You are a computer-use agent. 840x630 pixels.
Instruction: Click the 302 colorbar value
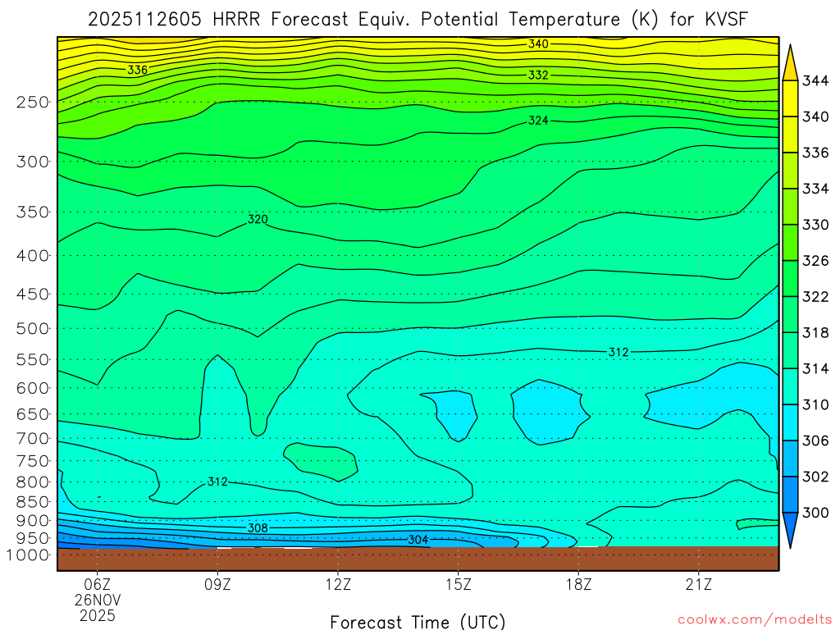tap(815, 477)
